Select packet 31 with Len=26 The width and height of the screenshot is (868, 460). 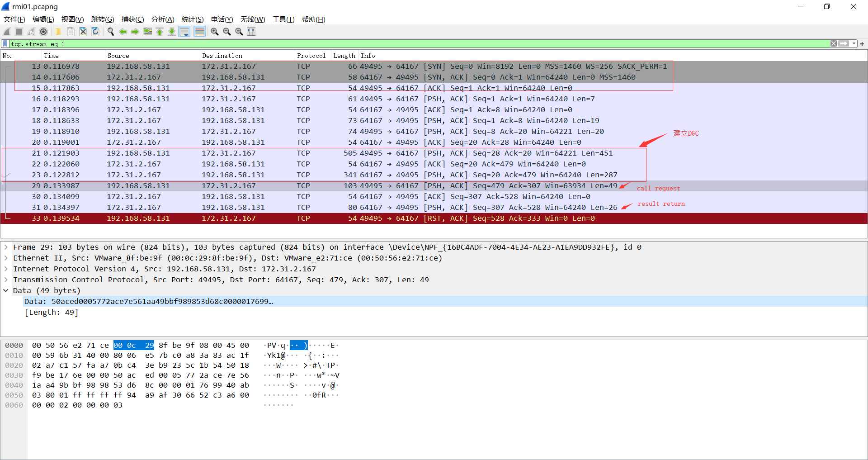[434, 208]
